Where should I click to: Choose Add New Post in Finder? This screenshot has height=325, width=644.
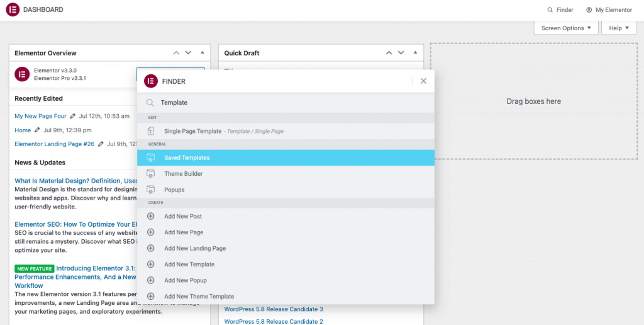coord(286,216)
